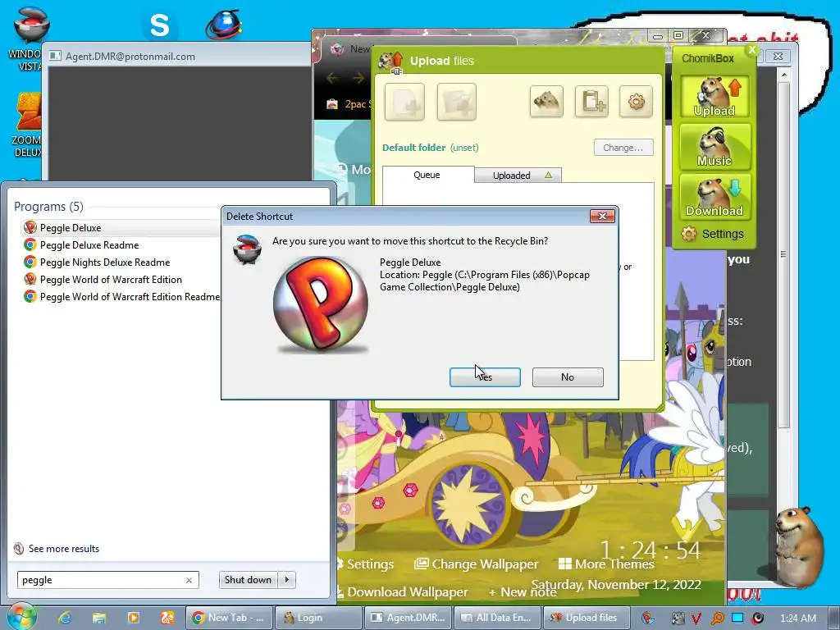Click + New note link
The width and height of the screenshot is (840, 630).
coord(523,592)
